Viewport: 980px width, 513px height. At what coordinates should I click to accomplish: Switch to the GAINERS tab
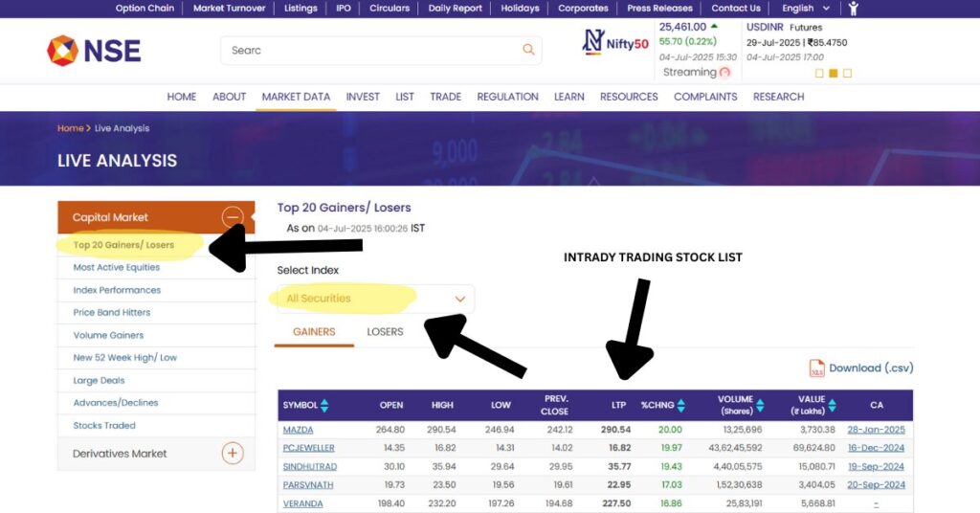pyautogui.click(x=314, y=332)
